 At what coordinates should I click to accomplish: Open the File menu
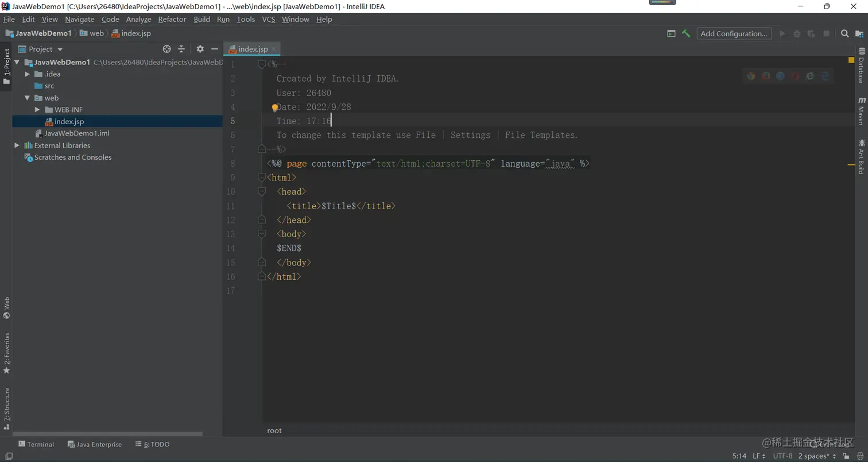(x=9, y=19)
